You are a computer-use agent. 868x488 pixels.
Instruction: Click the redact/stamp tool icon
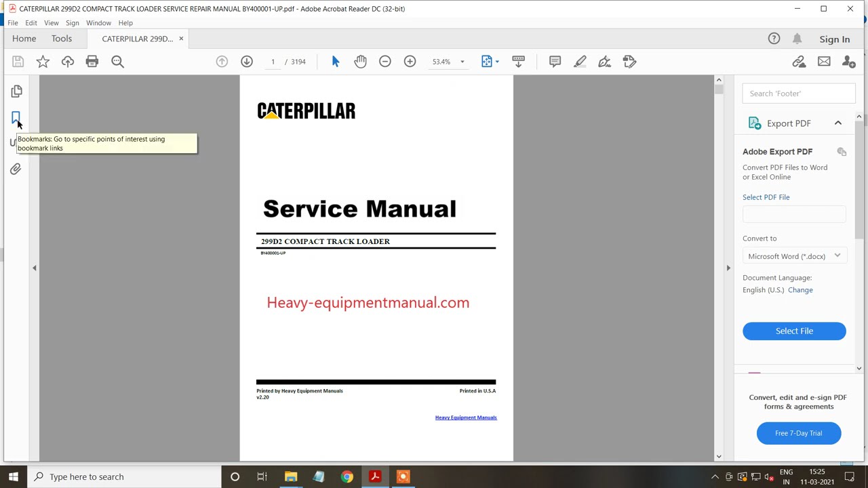[x=629, y=62]
